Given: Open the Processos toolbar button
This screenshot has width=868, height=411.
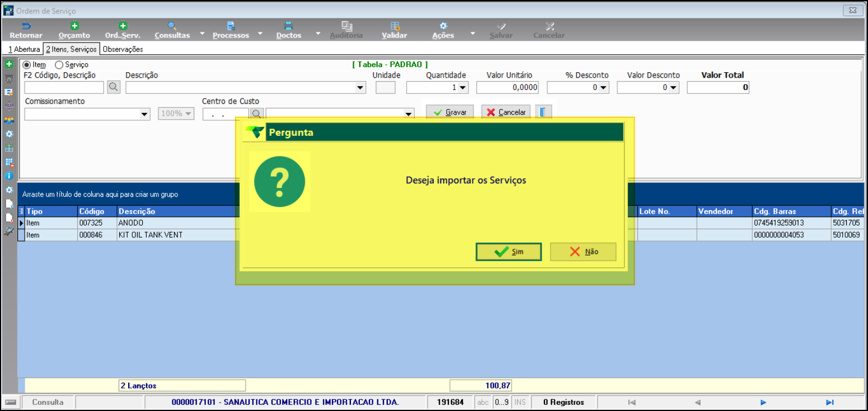Looking at the screenshot, I should coord(231,30).
